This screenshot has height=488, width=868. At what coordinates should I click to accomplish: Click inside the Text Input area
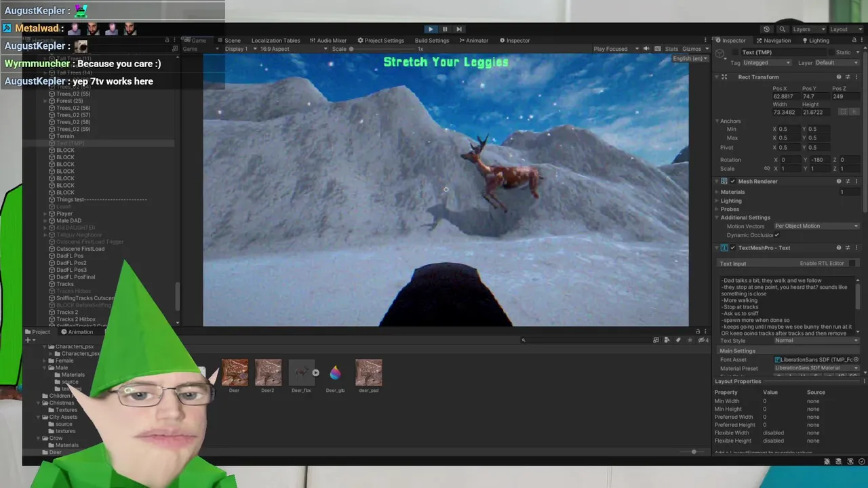point(787,306)
